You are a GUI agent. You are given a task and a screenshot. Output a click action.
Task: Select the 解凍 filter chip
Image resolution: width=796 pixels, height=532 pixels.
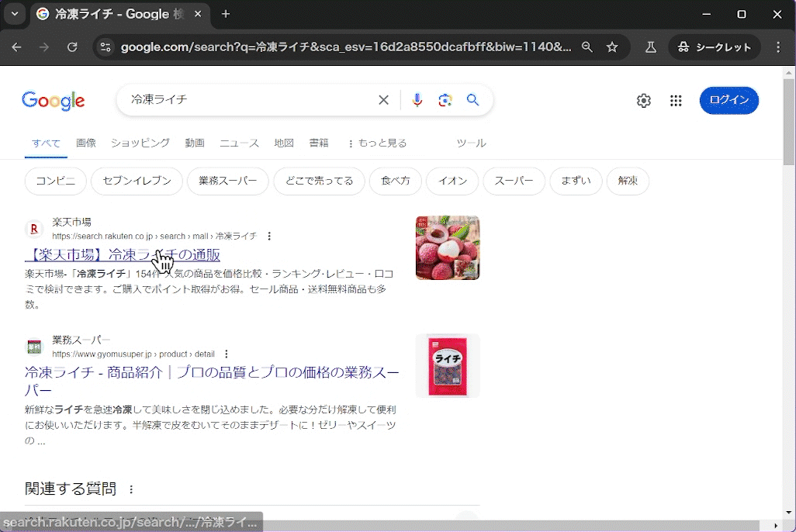pos(628,181)
